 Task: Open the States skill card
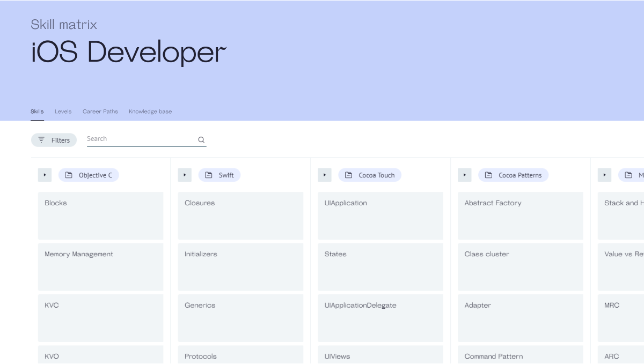[x=380, y=267]
